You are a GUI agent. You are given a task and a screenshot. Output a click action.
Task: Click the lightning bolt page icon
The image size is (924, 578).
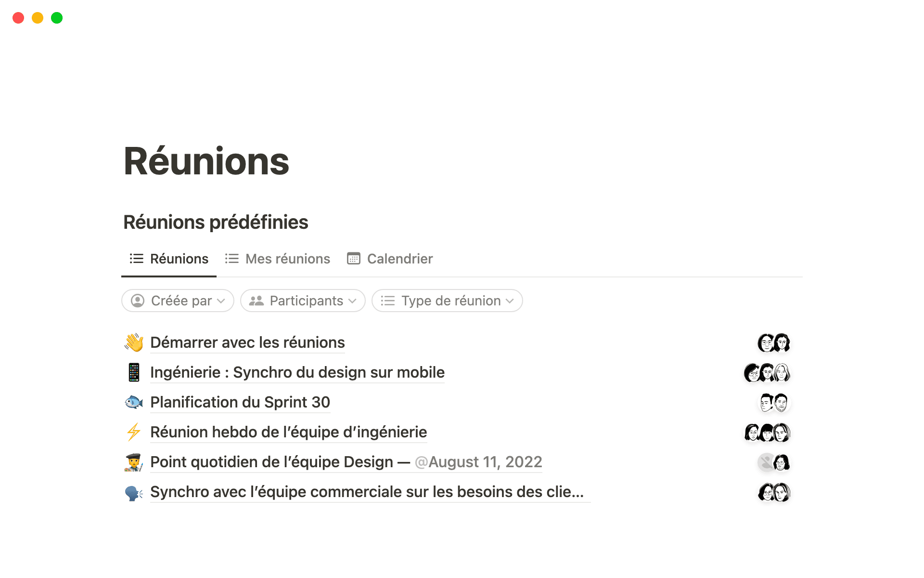click(134, 432)
